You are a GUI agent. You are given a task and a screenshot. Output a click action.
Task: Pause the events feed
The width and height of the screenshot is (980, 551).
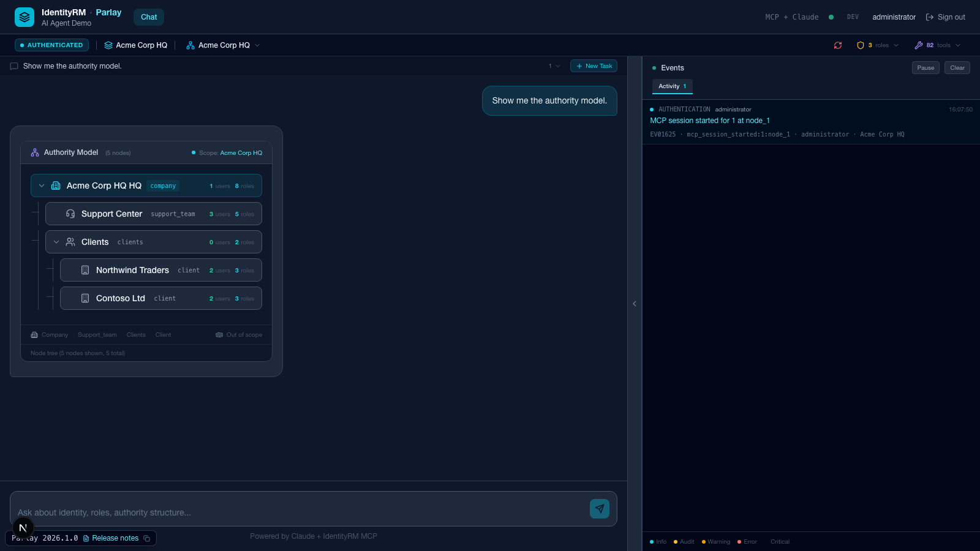point(925,68)
